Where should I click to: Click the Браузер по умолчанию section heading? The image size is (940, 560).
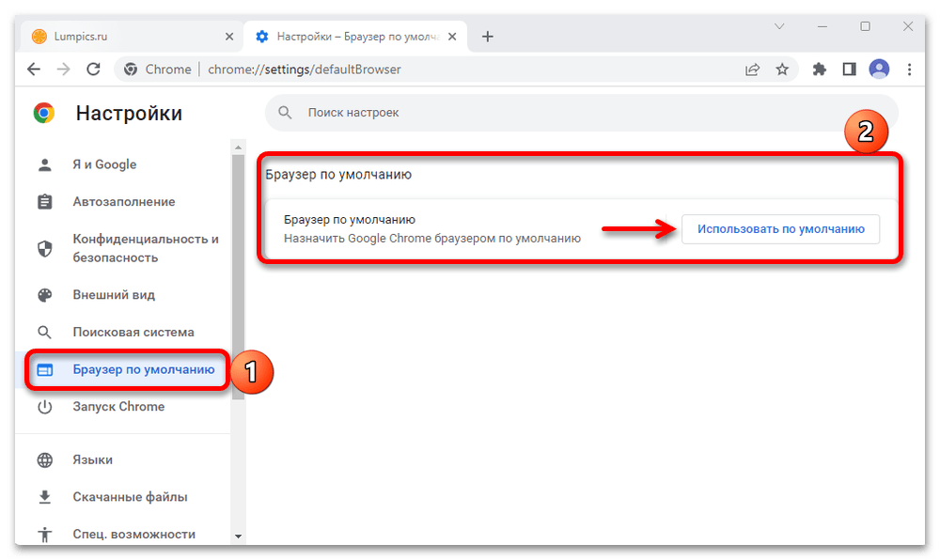click(338, 175)
